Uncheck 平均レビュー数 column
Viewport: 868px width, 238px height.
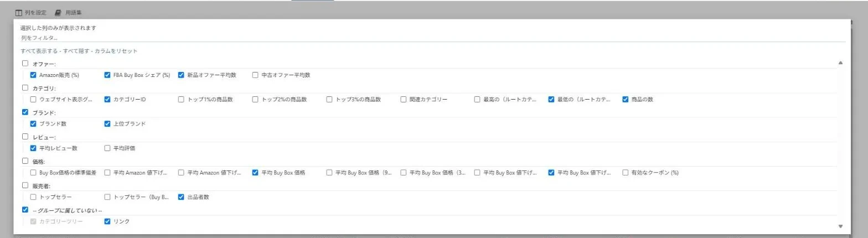pyautogui.click(x=33, y=148)
